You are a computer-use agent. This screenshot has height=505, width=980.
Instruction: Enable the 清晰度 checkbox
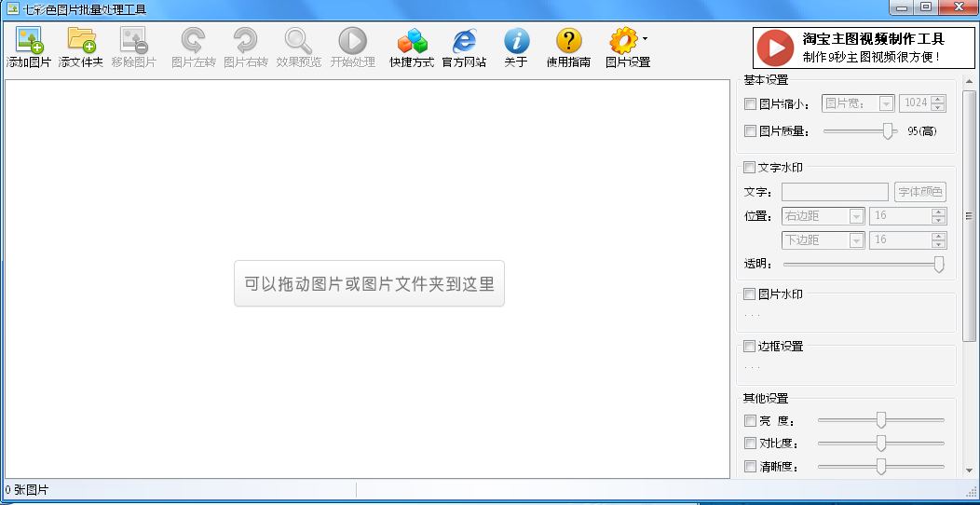tap(750, 466)
